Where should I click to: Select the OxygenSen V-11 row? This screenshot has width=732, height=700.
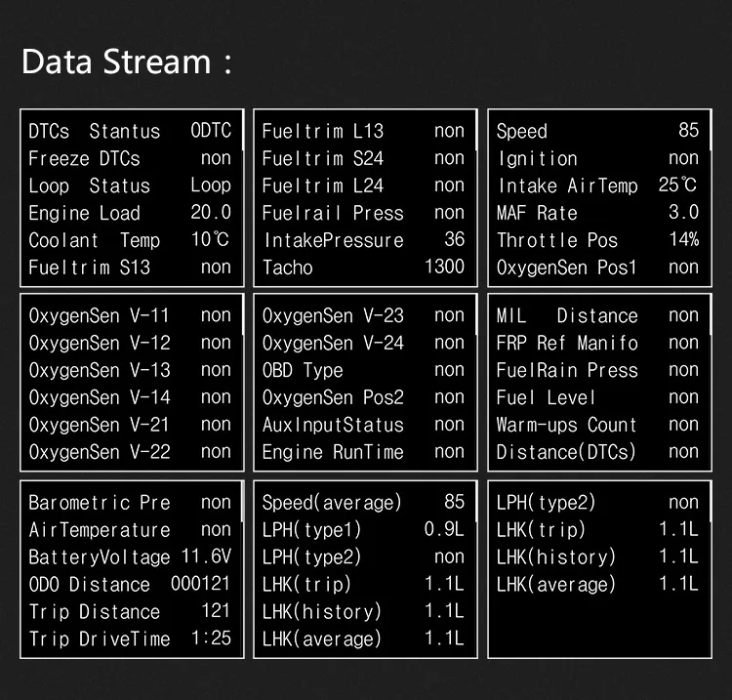point(130,315)
